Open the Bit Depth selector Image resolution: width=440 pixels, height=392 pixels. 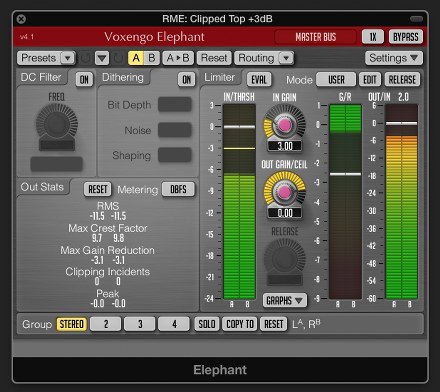[175, 104]
